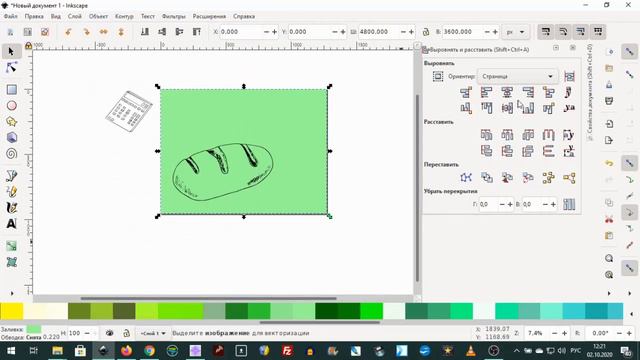Select the Ellipse tool
Screen dimensions: 640x360
pyautogui.click(x=11, y=106)
